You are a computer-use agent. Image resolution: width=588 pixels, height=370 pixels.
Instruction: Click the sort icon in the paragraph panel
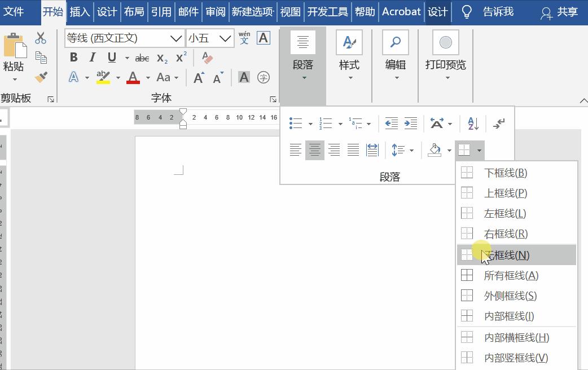(472, 123)
